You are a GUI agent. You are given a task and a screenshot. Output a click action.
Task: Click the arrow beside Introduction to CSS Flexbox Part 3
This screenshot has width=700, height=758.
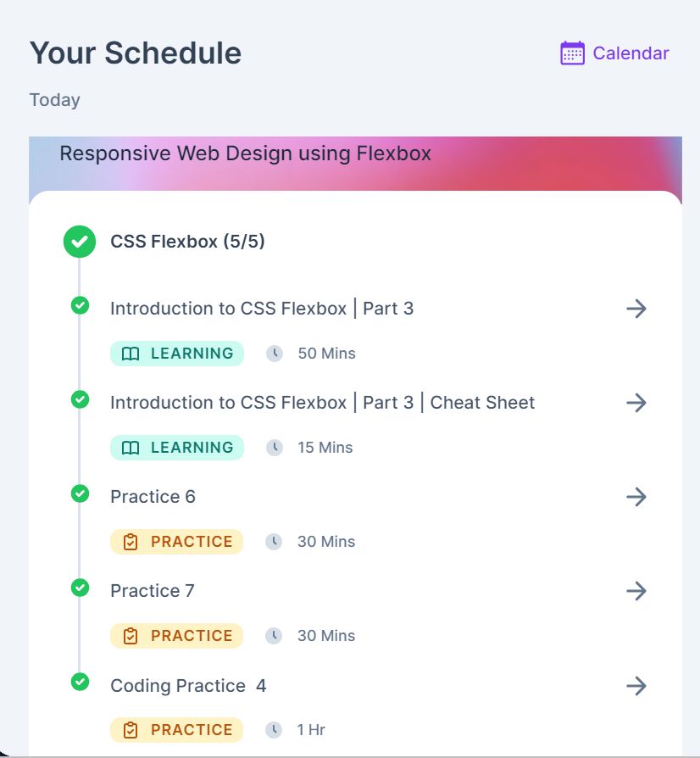tap(636, 309)
